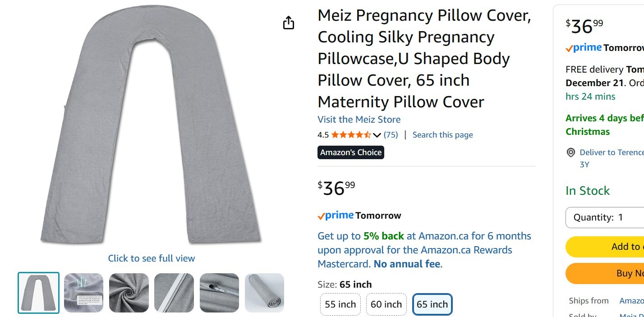The image size is (644, 317).
Task: Click Search this page link
Action: click(x=442, y=135)
